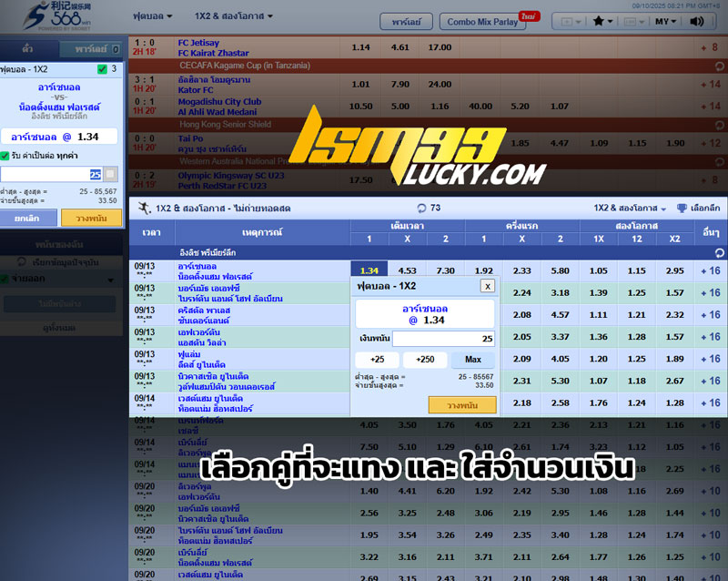Open the MY language dropdown
The width and height of the screenshot is (728, 581).
(666, 21)
